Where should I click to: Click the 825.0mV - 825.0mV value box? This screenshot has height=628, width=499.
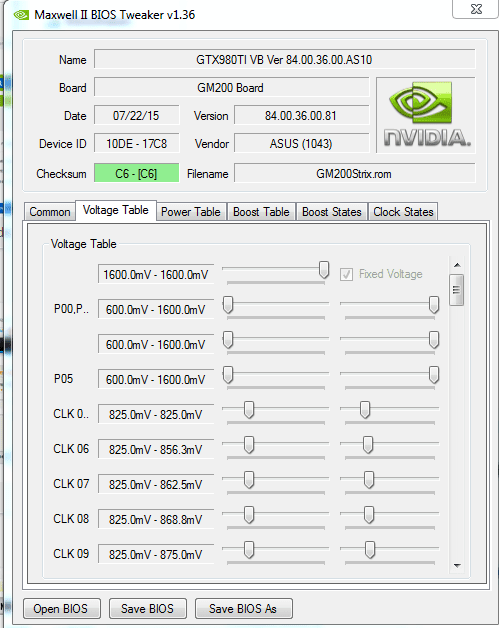156,415
